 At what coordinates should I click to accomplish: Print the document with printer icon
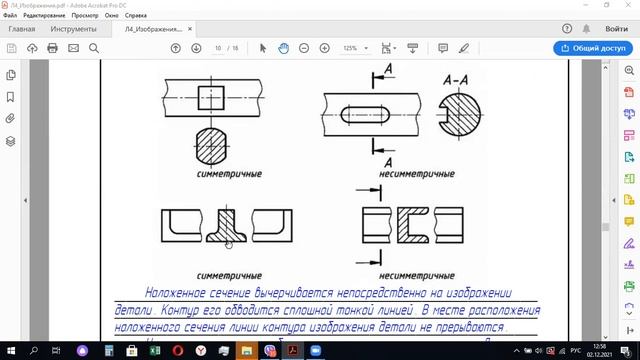click(x=52, y=48)
